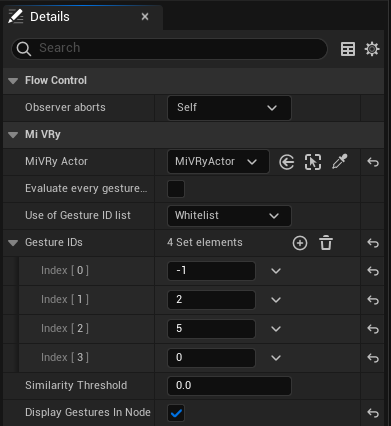
Task: Reset Index [ 2 ] to default
Action: 373,329
